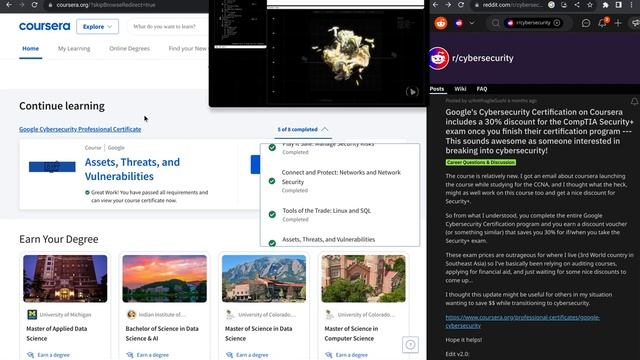Remove the r/cybersecurity search filter
Viewport: 640px width, 360px height.
coord(557,23)
